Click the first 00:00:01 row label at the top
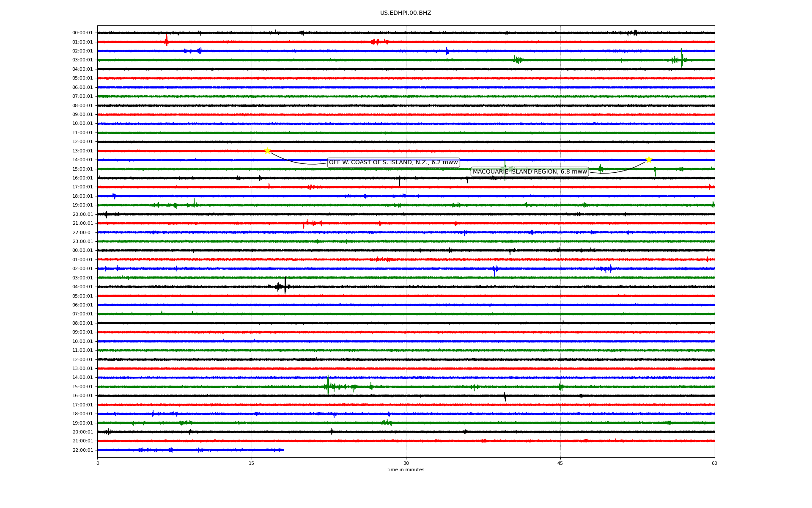The width and height of the screenshot is (812, 508). point(82,33)
